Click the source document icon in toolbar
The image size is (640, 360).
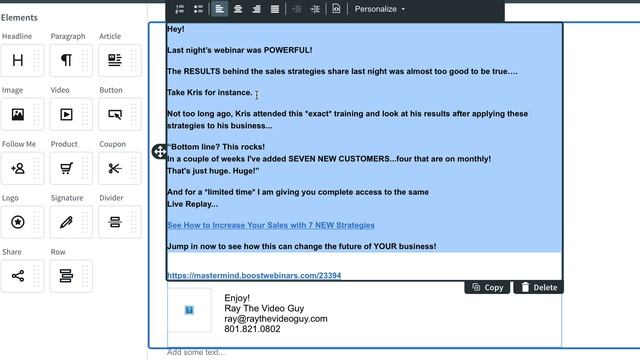(x=336, y=9)
